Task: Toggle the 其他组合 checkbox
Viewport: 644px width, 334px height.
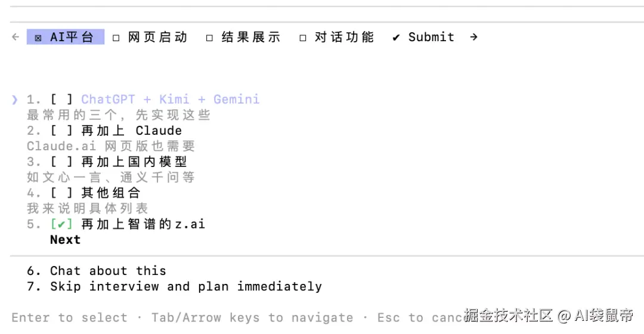Action: tap(61, 193)
